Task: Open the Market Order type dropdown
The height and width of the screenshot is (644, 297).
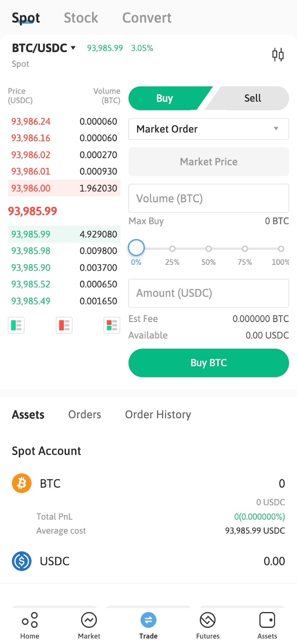Action: click(209, 129)
